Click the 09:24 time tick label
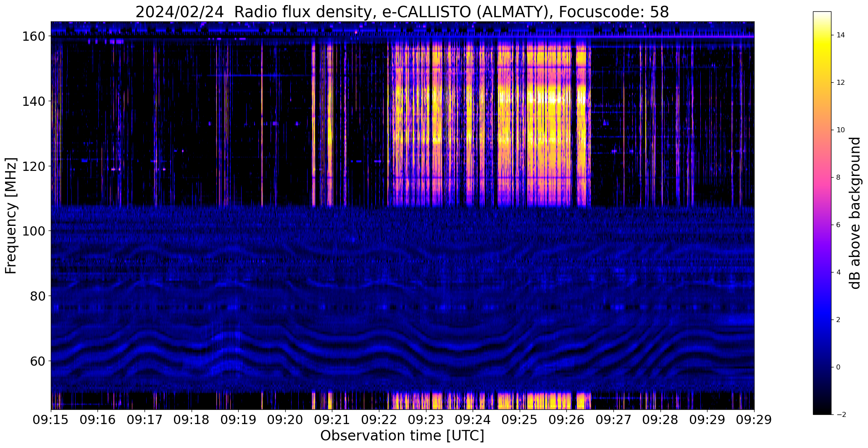868x448 pixels. [473, 420]
